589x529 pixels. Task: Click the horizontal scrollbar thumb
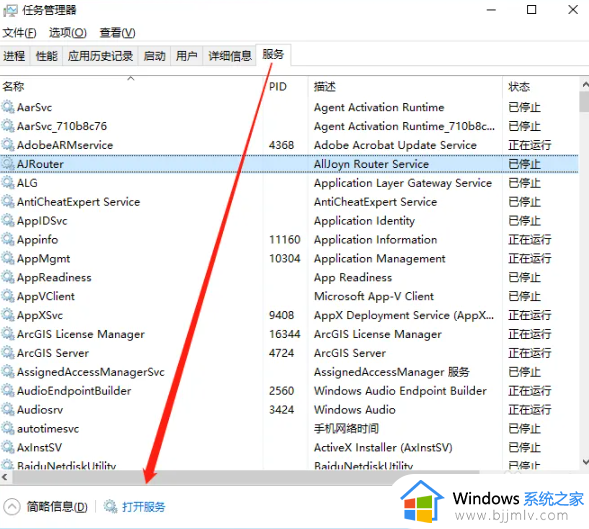tap(246, 477)
